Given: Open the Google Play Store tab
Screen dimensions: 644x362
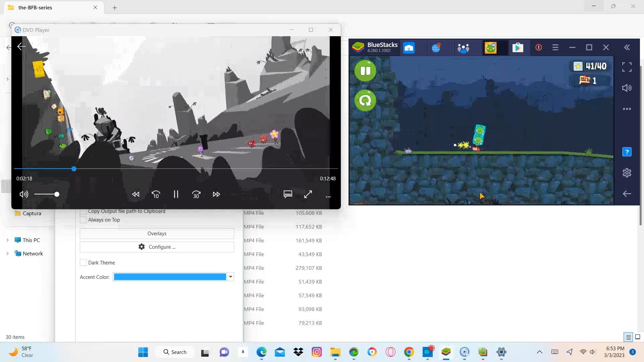Looking at the screenshot, I should (518, 48).
